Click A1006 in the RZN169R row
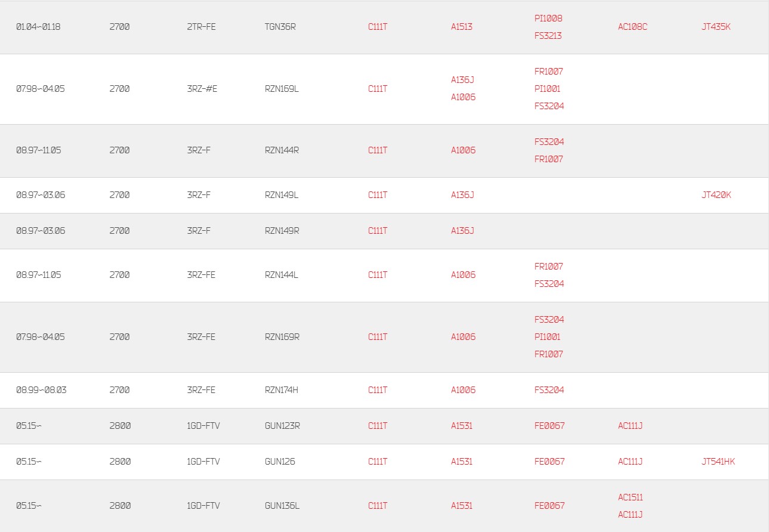 click(464, 337)
